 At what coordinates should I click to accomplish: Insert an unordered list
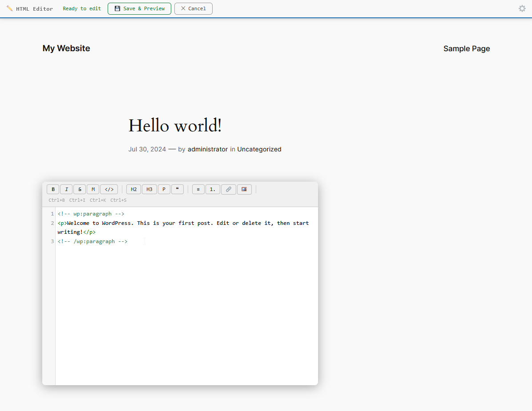pos(198,189)
